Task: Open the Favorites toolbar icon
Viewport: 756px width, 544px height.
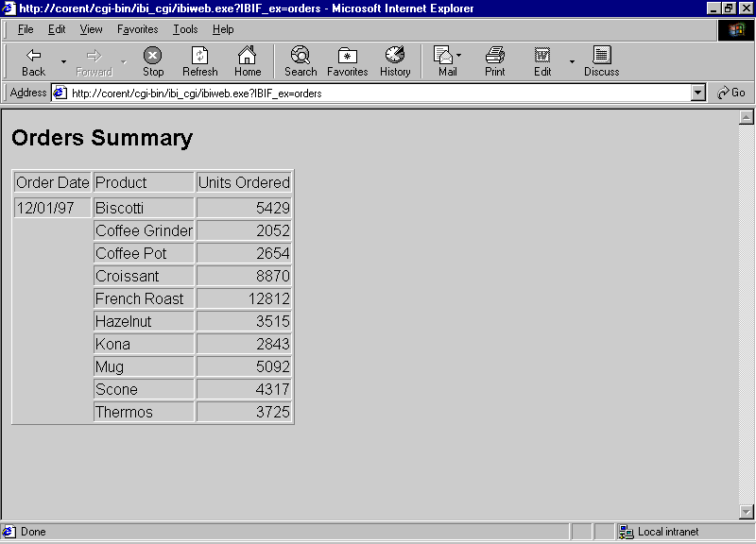Action: 347,56
